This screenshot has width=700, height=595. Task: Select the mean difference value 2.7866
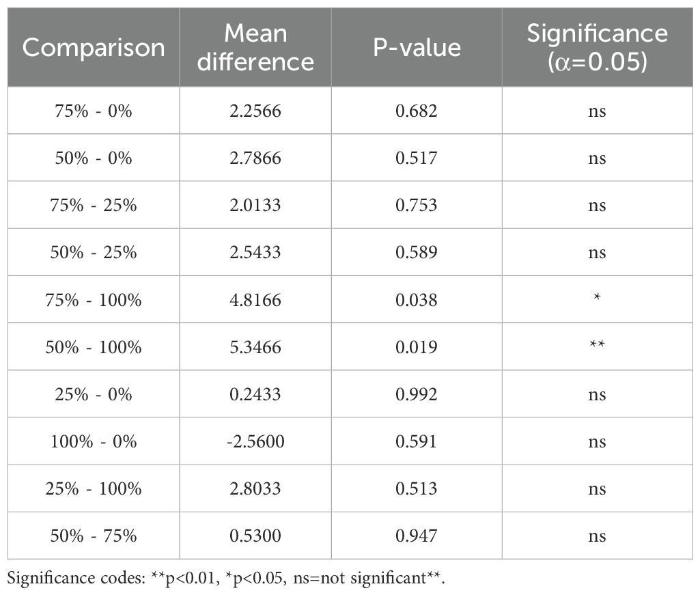pyautogui.click(x=255, y=158)
